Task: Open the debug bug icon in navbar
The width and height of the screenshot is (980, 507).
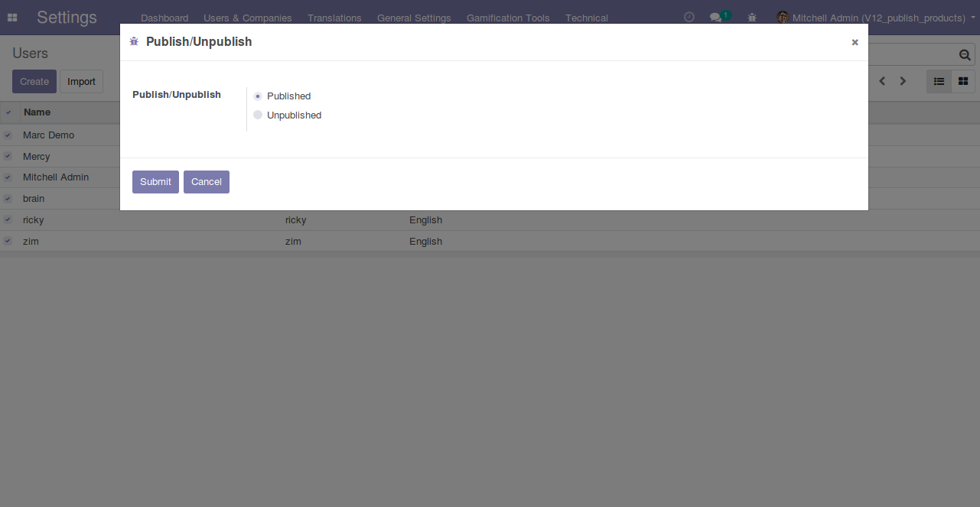Action: coord(752,18)
